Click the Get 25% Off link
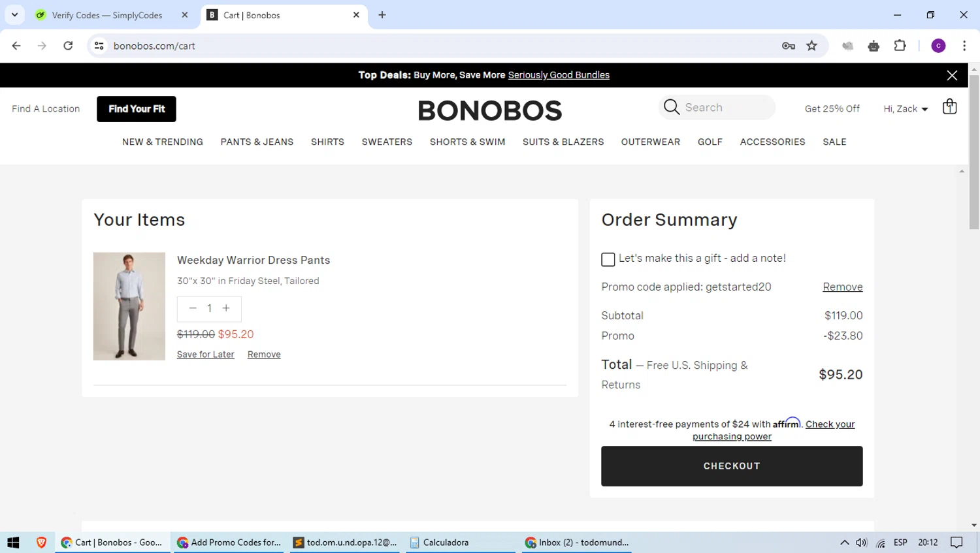The width and height of the screenshot is (980, 553). coord(832,109)
